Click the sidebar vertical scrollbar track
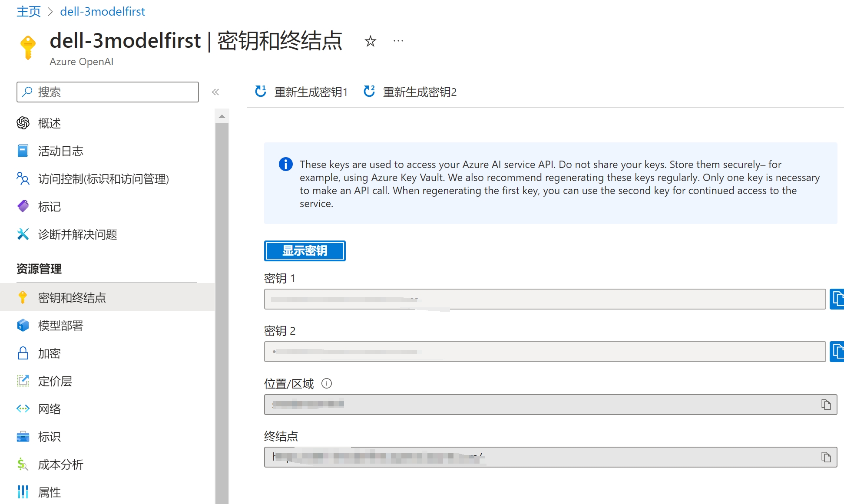 pyautogui.click(x=222, y=313)
